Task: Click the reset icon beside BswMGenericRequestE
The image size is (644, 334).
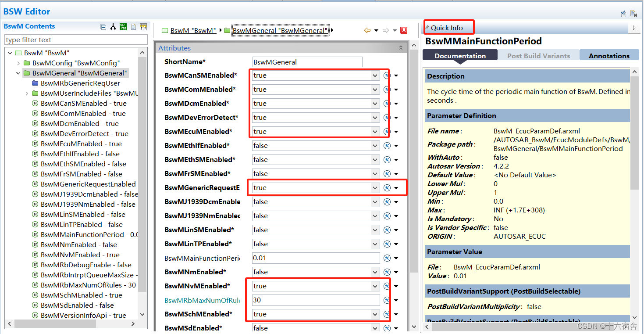Action: pyautogui.click(x=387, y=188)
